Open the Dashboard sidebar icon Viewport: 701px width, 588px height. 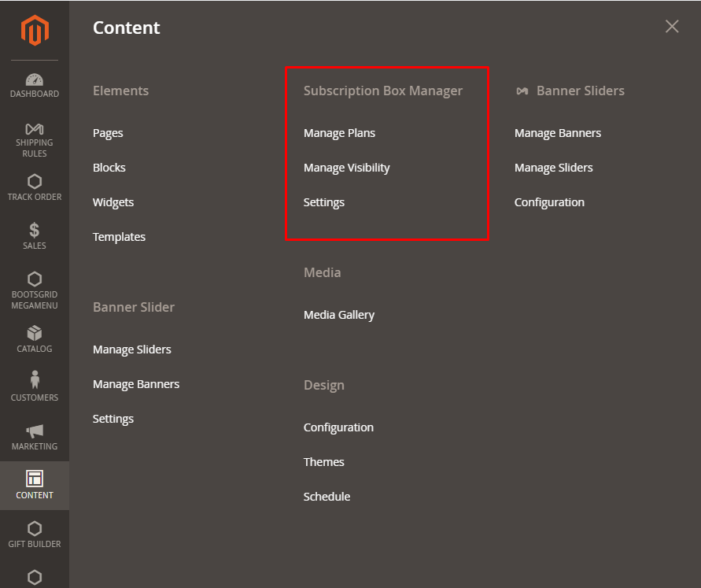pyautogui.click(x=35, y=80)
